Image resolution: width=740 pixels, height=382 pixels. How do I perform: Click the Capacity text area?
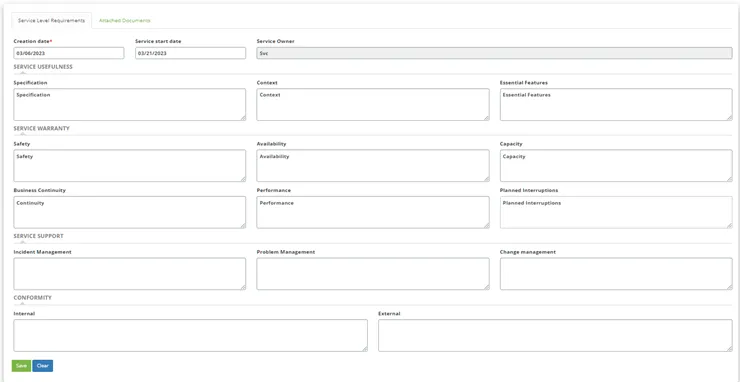tap(616, 166)
